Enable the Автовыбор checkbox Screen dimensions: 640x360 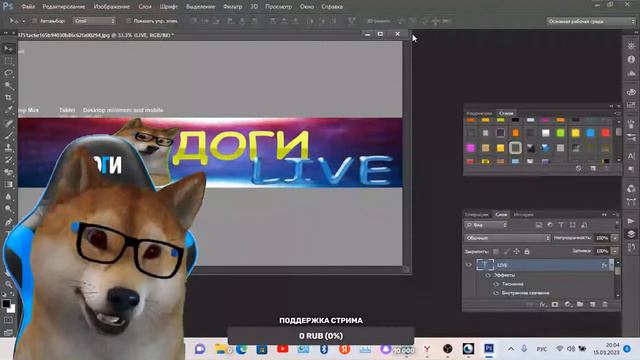[35, 21]
